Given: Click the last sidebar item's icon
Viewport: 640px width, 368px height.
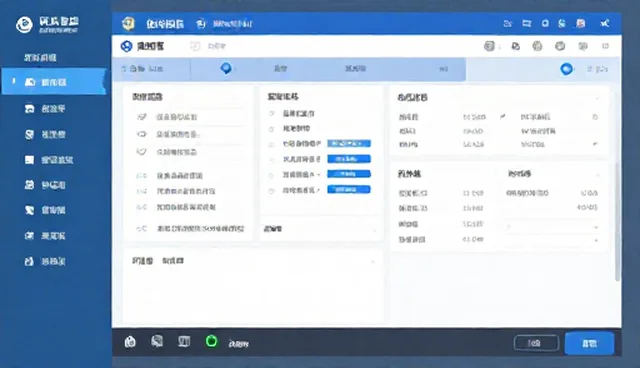Looking at the screenshot, I should [29, 261].
